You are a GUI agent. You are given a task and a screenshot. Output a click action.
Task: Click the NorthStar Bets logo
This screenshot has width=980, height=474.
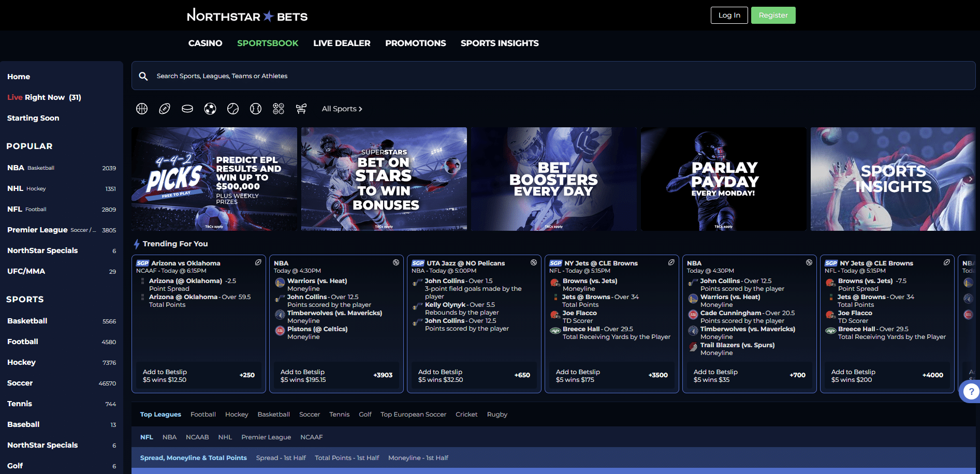coord(247,16)
